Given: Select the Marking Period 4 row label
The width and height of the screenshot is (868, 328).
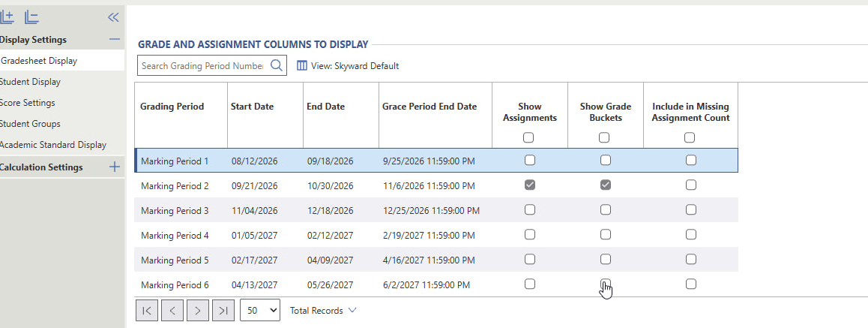Looking at the screenshot, I should coord(175,236).
